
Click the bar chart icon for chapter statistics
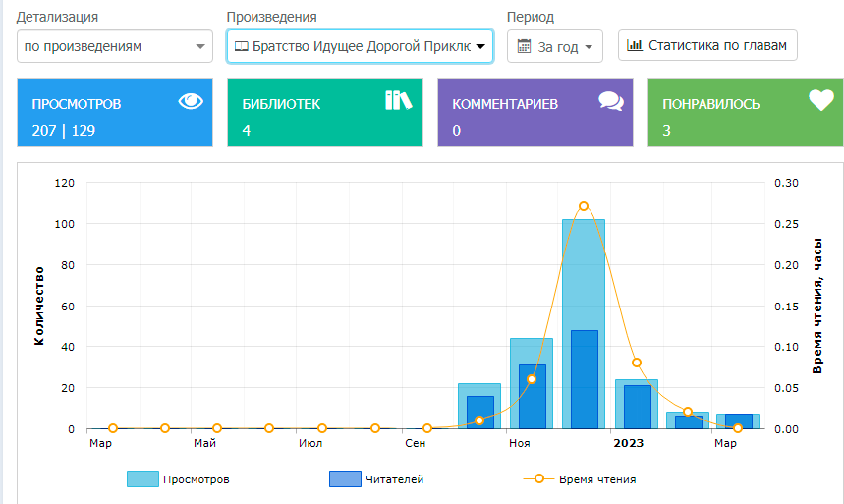(x=635, y=45)
